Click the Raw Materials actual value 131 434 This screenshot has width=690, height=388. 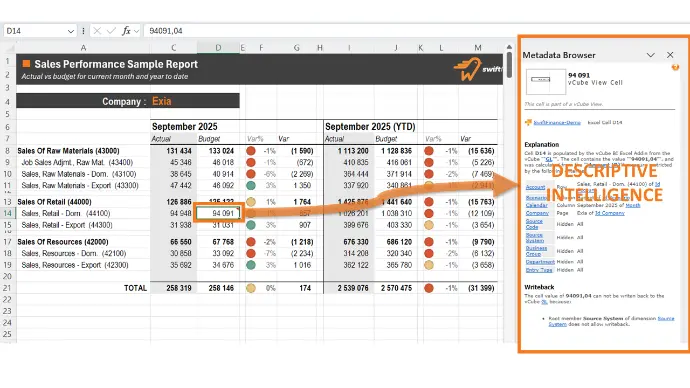pos(179,151)
